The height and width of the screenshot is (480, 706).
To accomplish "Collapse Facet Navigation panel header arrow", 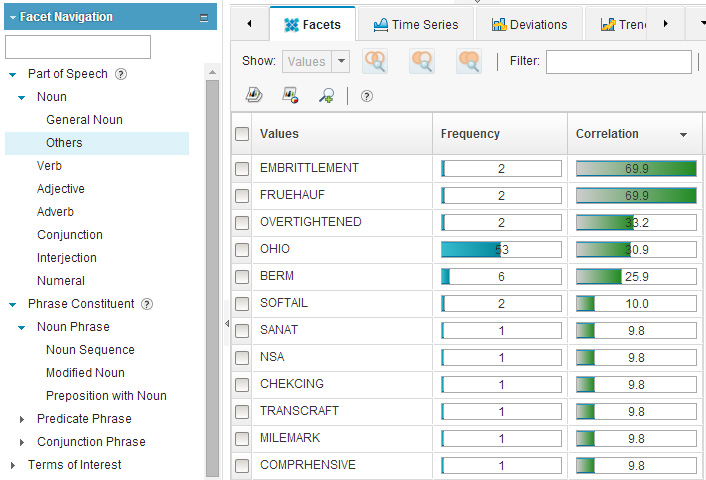I will [x=13, y=18].
